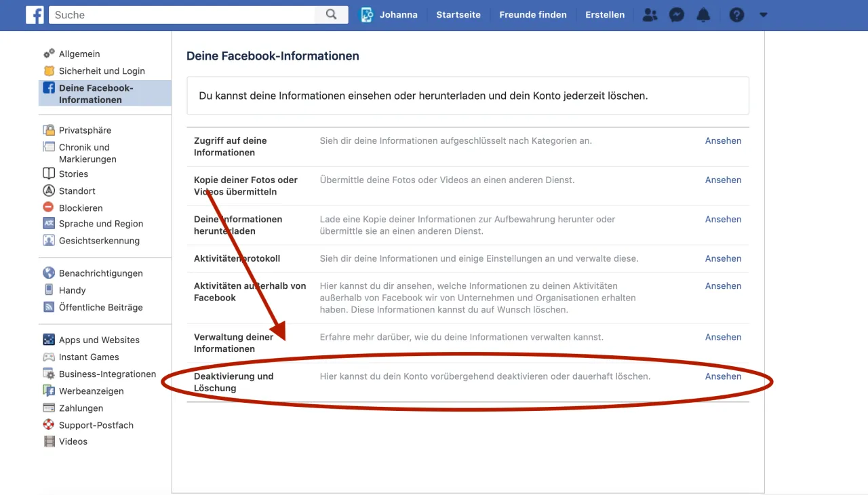868x495 pixels.
Task: Open the notifications bell icon
Action: click(703, 15)
